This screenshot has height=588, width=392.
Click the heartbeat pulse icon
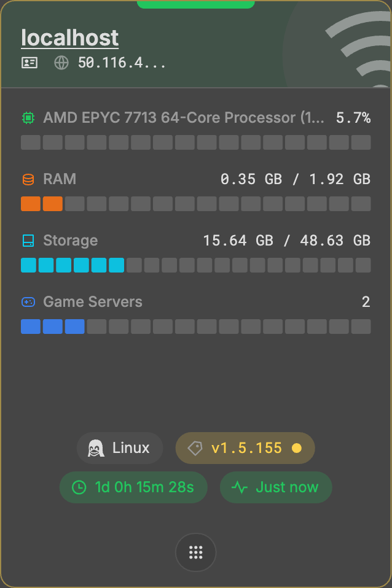click(x=240, y=488)
